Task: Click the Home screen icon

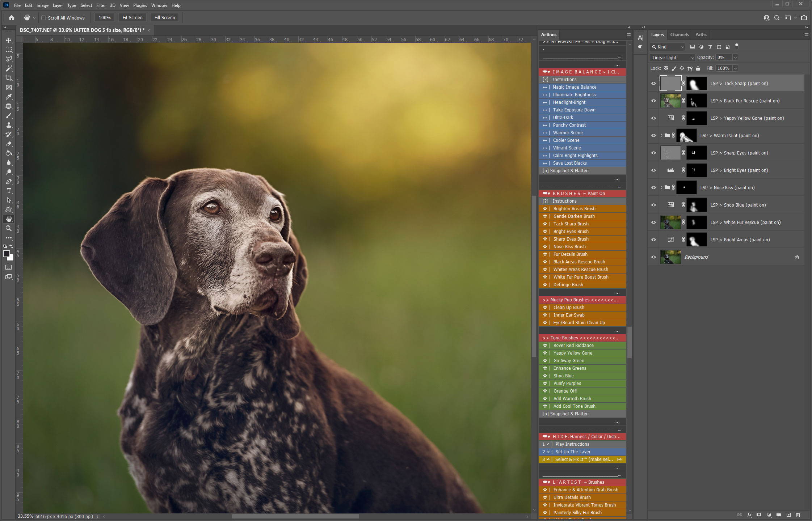Action: pos(12,17)
